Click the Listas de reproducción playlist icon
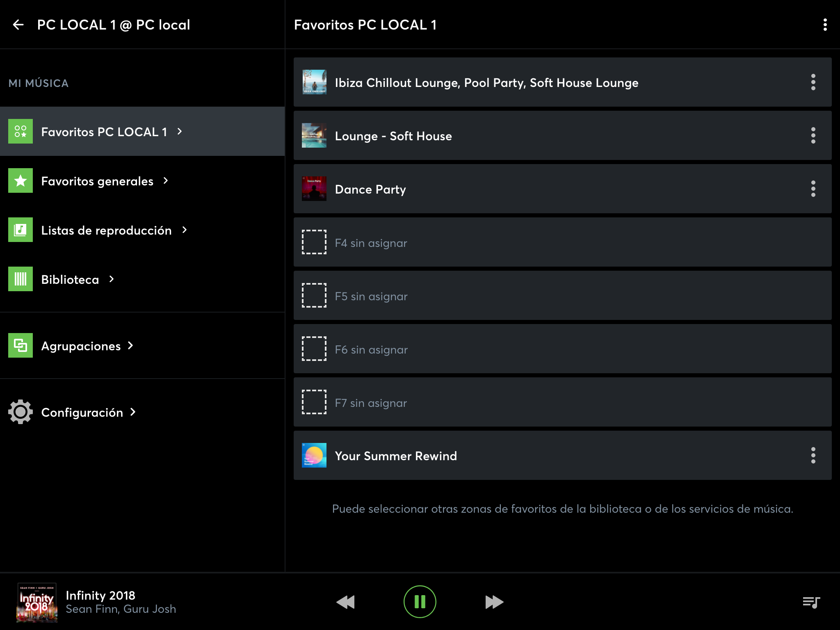Image resolution: width=840 pixels, height=630 pixels. pos(21,230)
